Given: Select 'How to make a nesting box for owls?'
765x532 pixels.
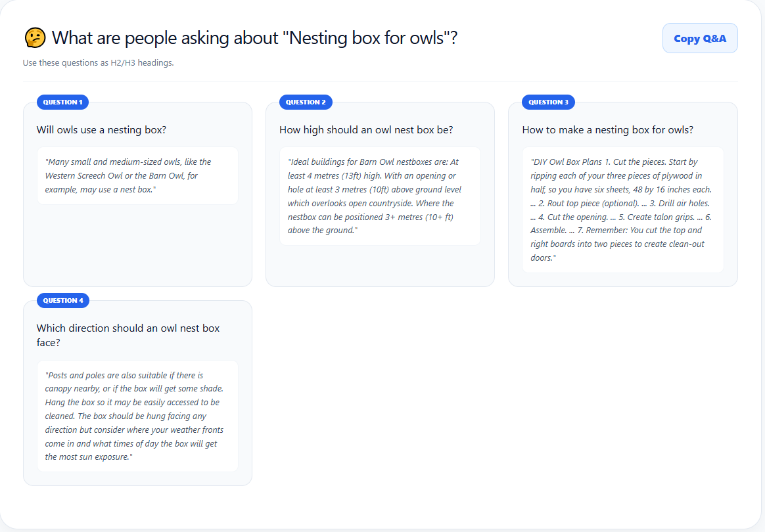Looking at the screenshot, I should pos(607,129).
